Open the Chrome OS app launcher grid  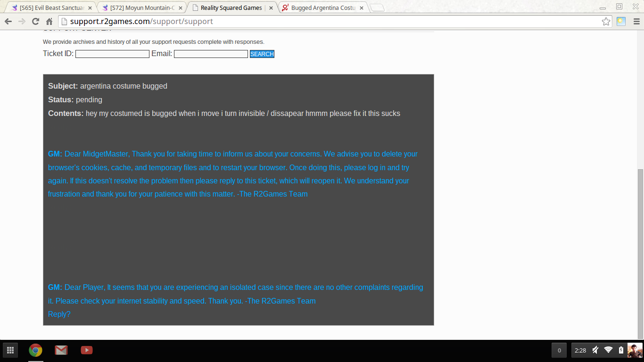[10, 350]
